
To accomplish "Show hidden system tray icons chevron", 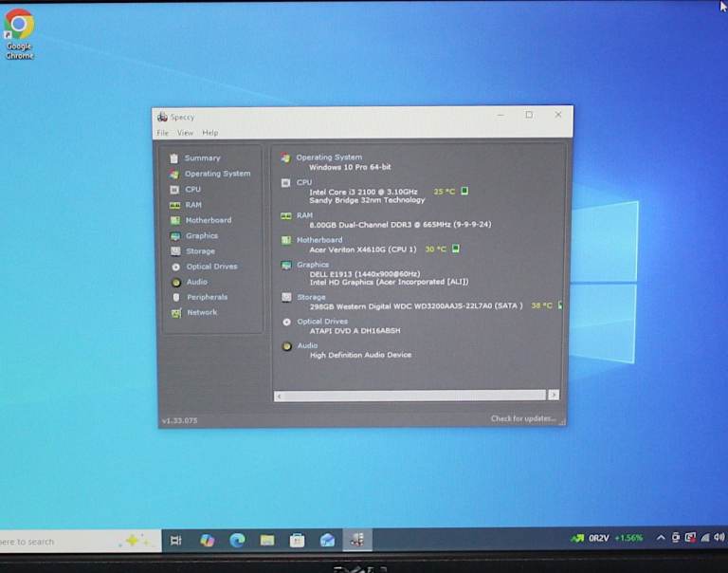I will click(x=660, y=538).
